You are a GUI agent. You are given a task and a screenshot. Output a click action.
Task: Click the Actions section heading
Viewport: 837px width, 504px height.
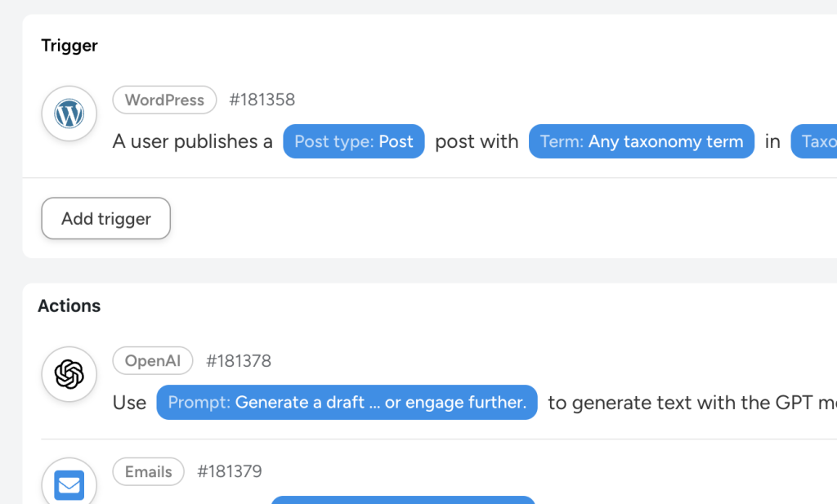click(69, 306)
